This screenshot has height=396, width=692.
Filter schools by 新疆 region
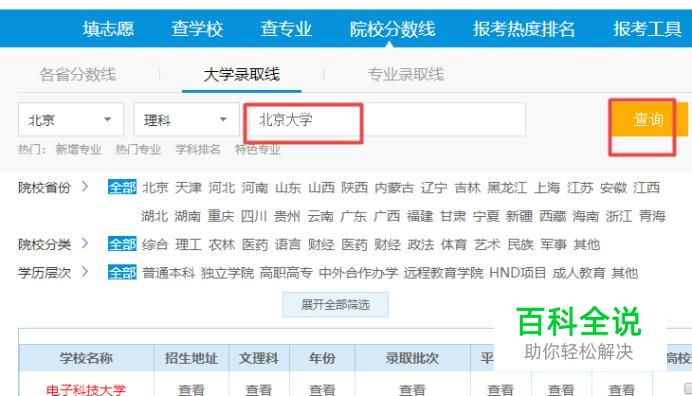pyautogui.click(x=519, y=216)
